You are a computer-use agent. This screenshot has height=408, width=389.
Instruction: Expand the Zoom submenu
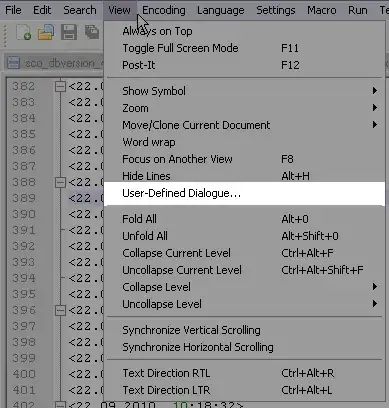pos(245,108)
